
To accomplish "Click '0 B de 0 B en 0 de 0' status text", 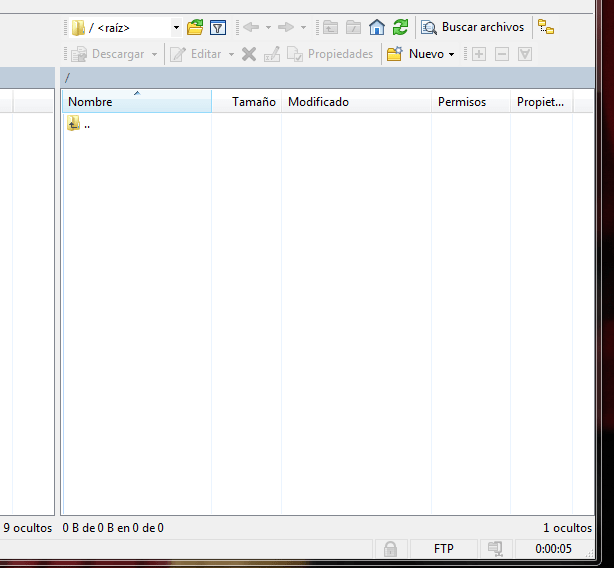I will [x=113, y=528].
